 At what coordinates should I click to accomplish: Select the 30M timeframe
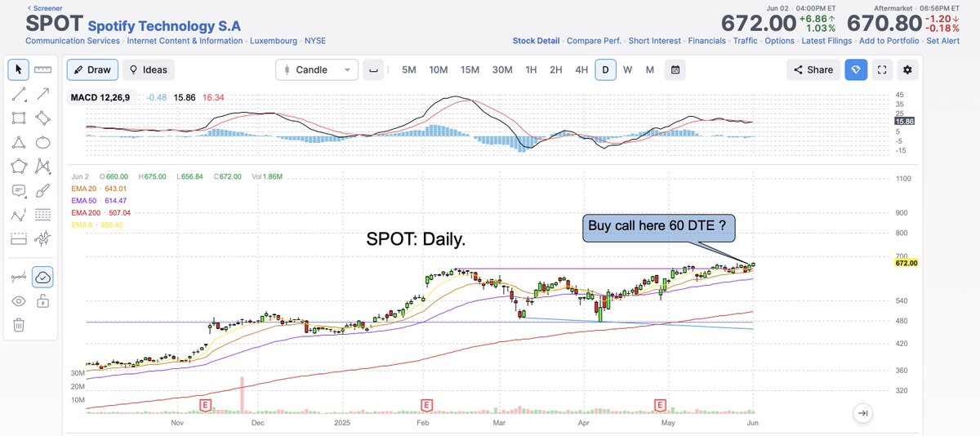(x=501, y=70)
